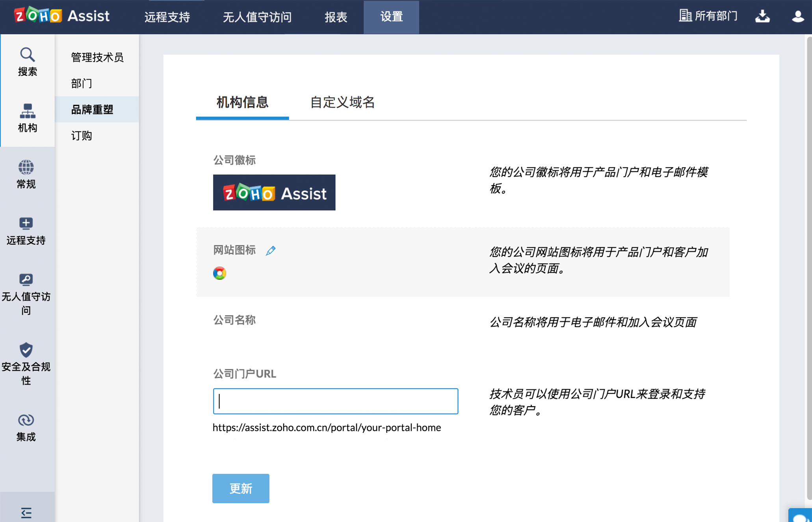Click the blue Update button

tap(241, 489)
